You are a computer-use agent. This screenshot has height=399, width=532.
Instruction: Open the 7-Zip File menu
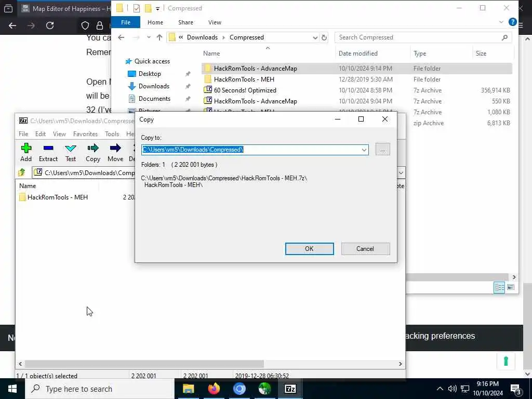23,134
